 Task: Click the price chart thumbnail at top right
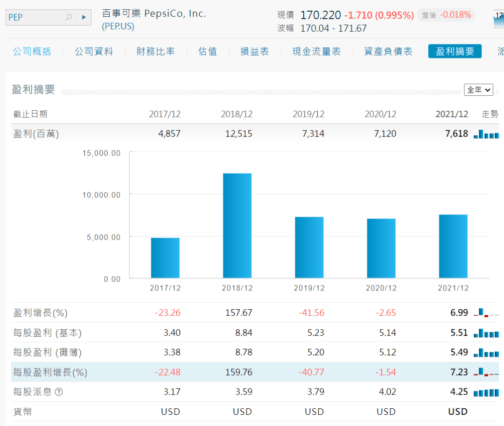click(x=498, y=19)
